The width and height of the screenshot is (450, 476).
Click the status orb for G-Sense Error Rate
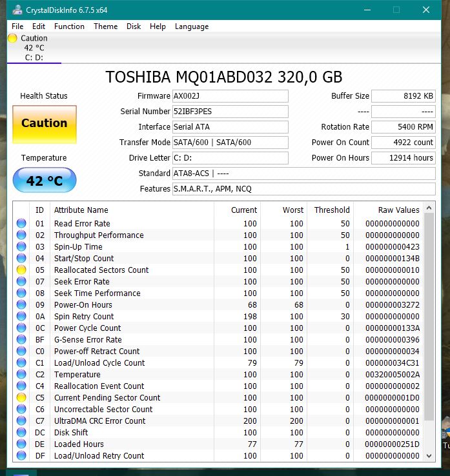[x=21, y=339]
